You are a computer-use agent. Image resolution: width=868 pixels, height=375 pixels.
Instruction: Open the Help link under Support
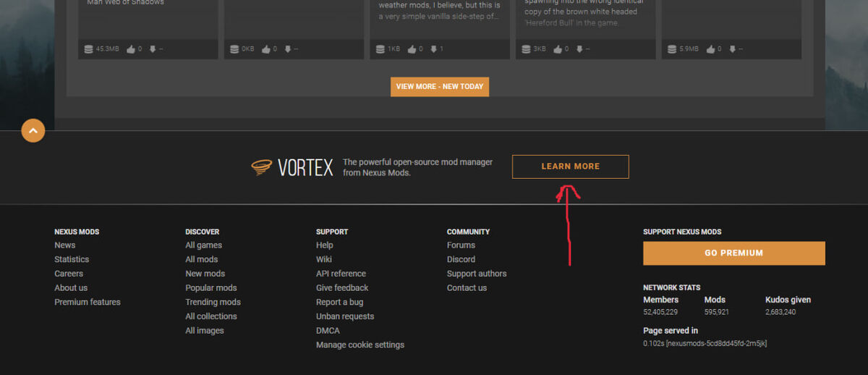tap(325, 245)
